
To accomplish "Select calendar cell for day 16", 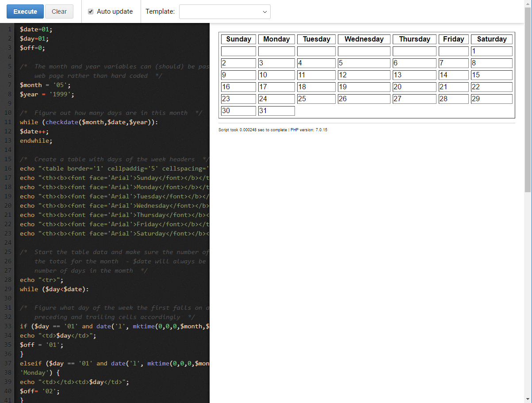I will coord(238,87).
